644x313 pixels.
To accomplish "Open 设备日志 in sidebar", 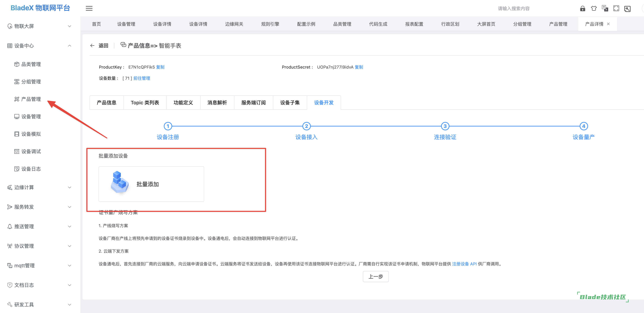I will 31,169.
